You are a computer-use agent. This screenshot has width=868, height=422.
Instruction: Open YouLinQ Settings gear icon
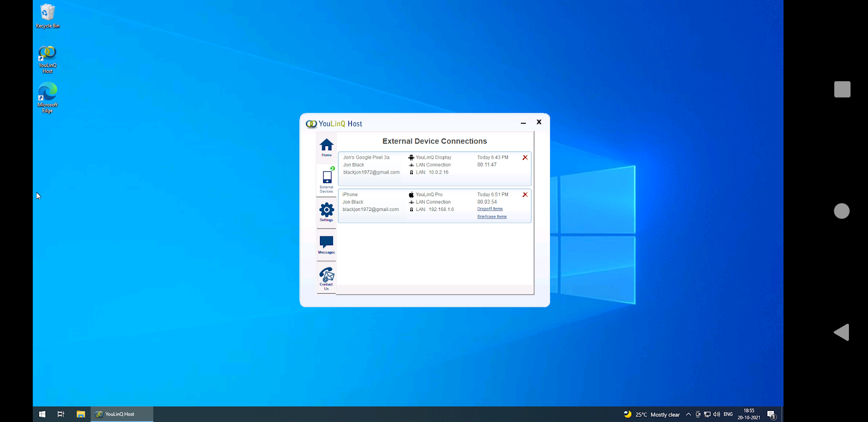click(x=326, y=212)
